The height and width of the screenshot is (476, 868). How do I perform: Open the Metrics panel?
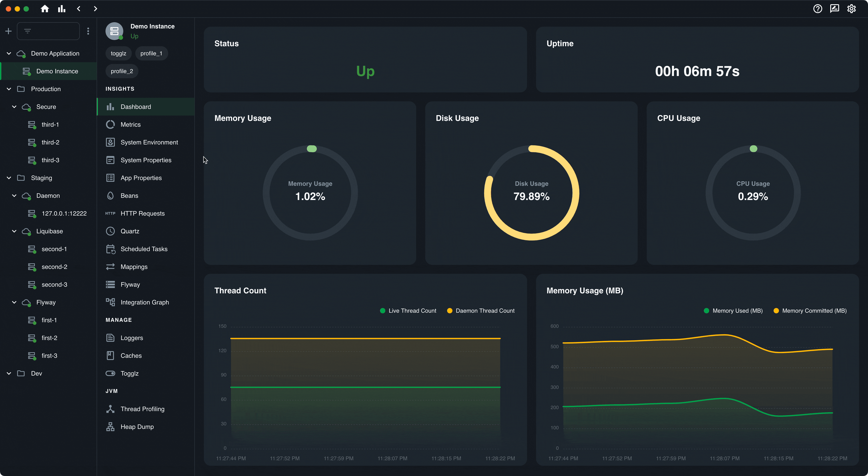(x=130, y=124)
